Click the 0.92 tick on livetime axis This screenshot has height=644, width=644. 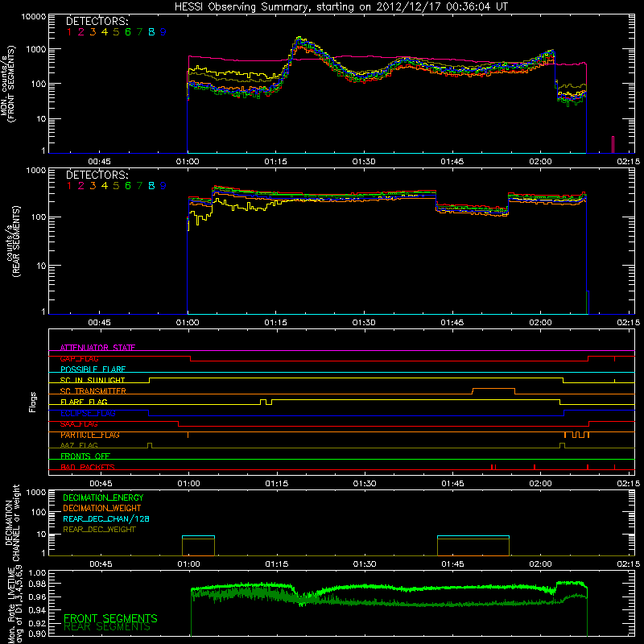38,623
